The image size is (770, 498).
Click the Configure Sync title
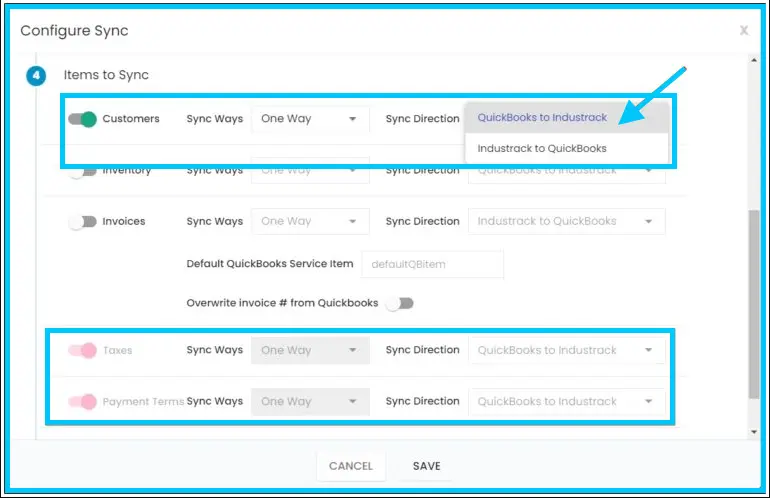click(x=74, y=30)
